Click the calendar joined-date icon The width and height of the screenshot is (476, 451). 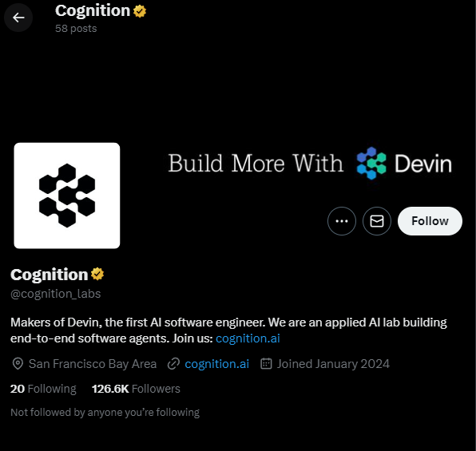click(266, 363)
